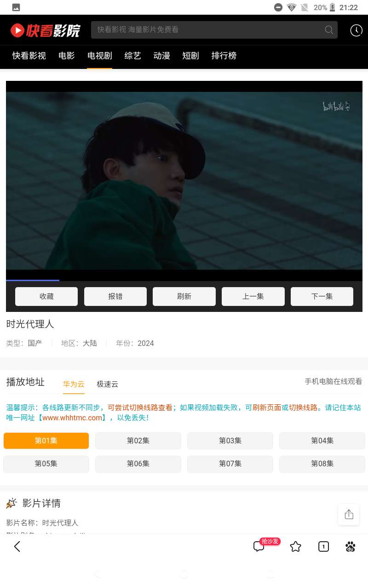Play episode 第08集
Screen dimensions: 368x588
click(322, 464)
